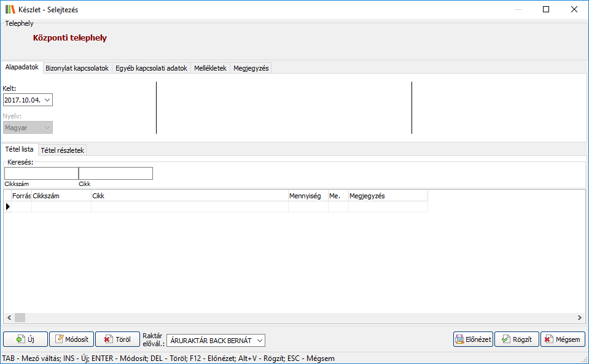Click the red X icon on Mégsem
589x364 pixels.
[x=548, y=339]
